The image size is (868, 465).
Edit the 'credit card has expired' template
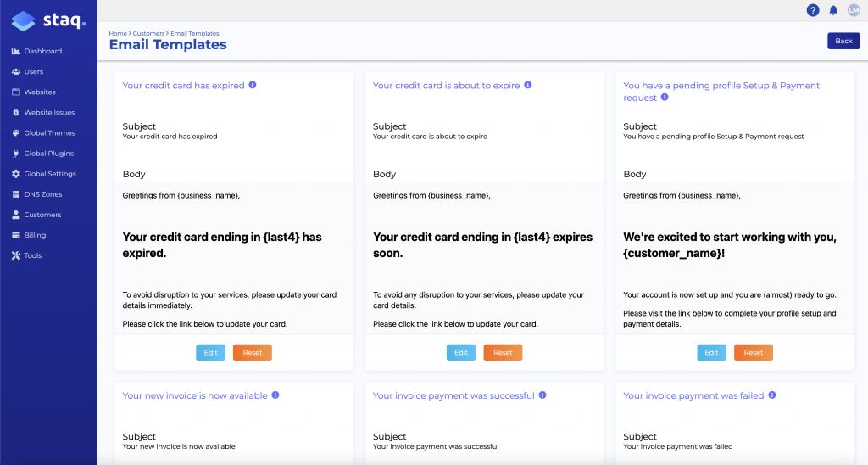click(x=210, y=352)
